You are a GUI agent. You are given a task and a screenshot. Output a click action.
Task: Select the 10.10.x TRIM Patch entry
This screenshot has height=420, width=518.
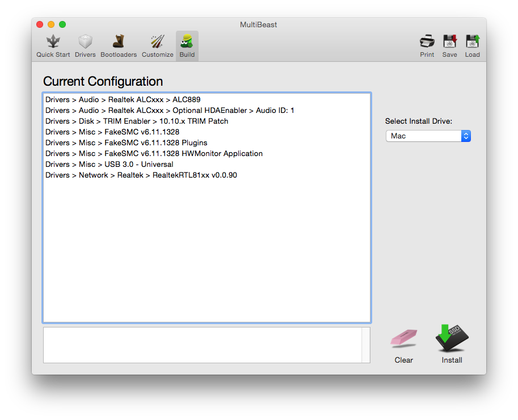137,121
